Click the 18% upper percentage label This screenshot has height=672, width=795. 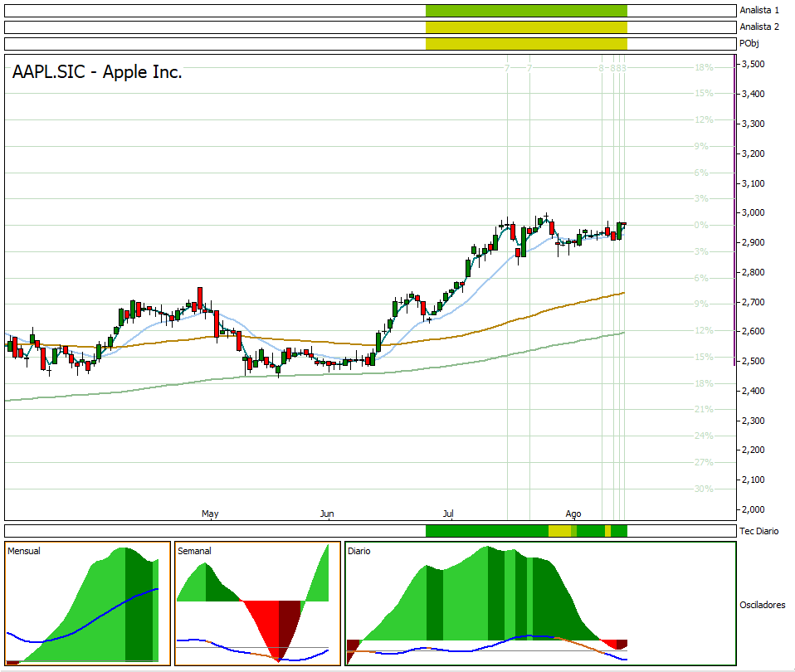pyautogui.click(x=704, y=67)
